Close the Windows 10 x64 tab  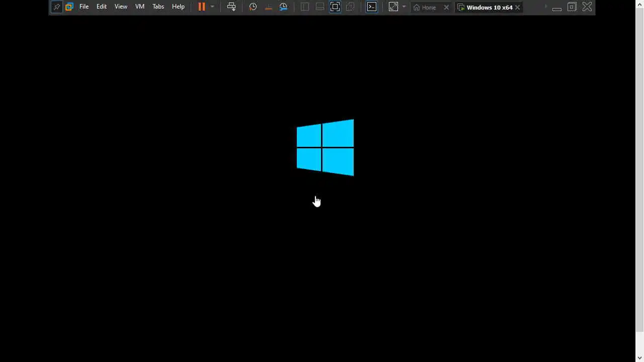(x=517, y=8)
